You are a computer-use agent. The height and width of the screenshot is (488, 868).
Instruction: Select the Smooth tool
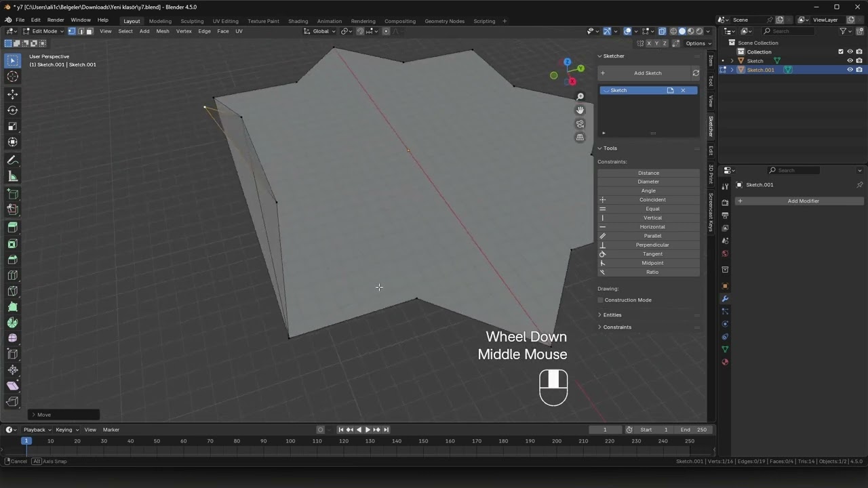tap(12, 338)
